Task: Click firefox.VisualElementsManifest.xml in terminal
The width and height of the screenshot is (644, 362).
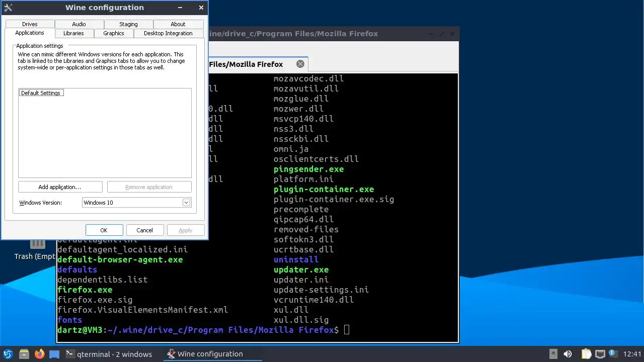Action: coord(143,310)
